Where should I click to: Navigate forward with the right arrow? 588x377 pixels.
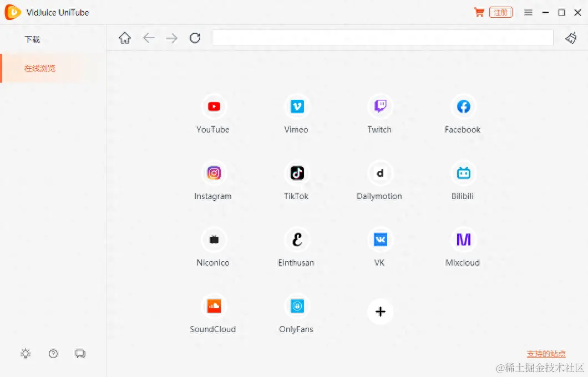(x=171, y=38)
